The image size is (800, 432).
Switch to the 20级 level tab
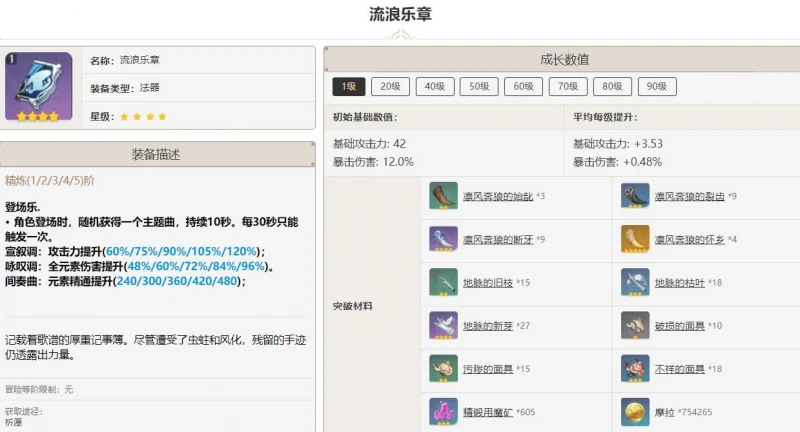[x=390, y=87]
